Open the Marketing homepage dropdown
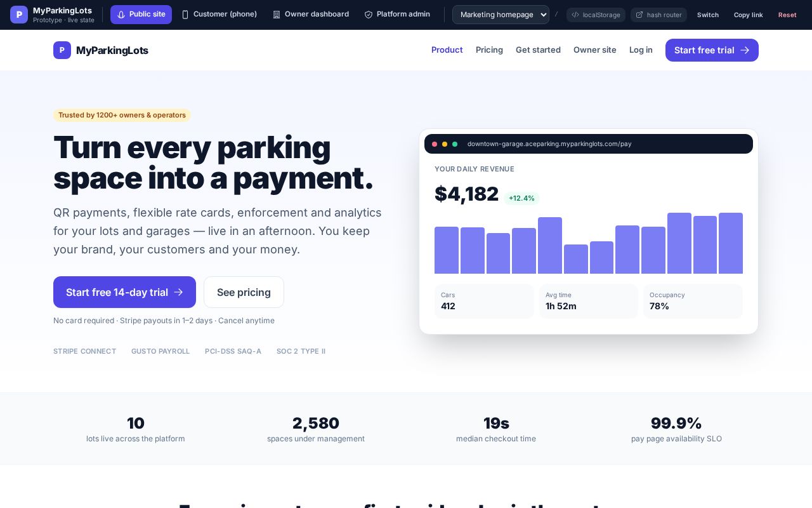 [x=501, y=15]
